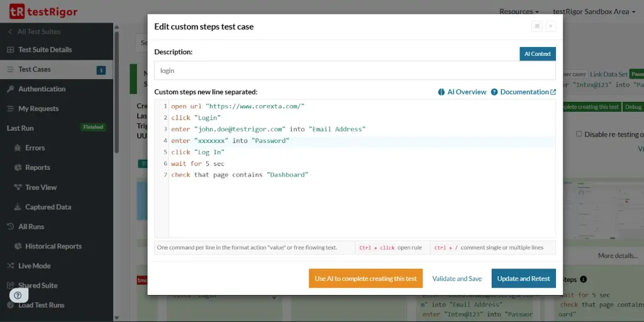Expand the dialog to fullscreen
The width and height of the screenshot is (644, 322).
click(537, 26)
